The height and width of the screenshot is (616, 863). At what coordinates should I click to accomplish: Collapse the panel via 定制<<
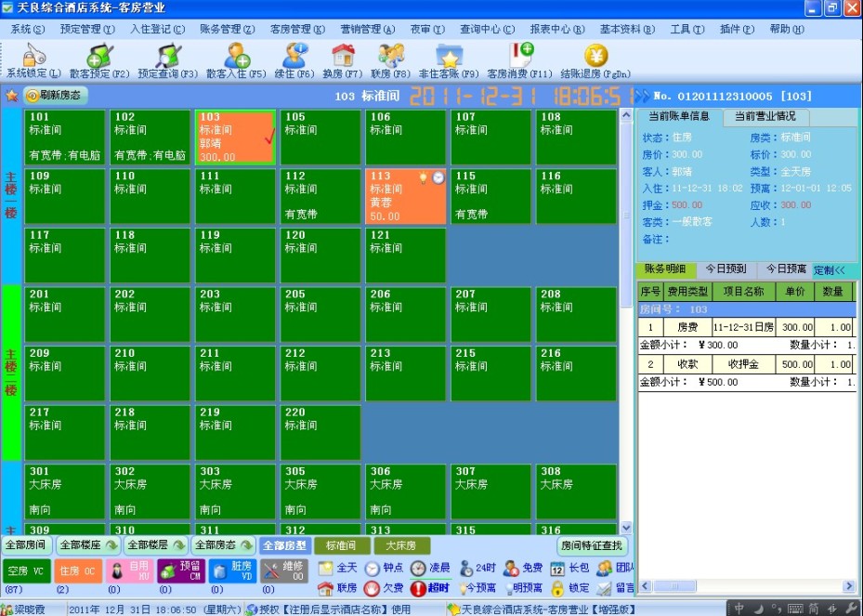pyautogui.click(x=830, y=270)
